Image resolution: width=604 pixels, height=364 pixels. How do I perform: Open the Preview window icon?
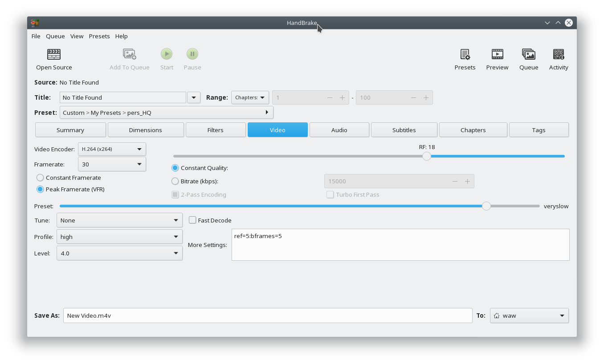click(497, 54)
